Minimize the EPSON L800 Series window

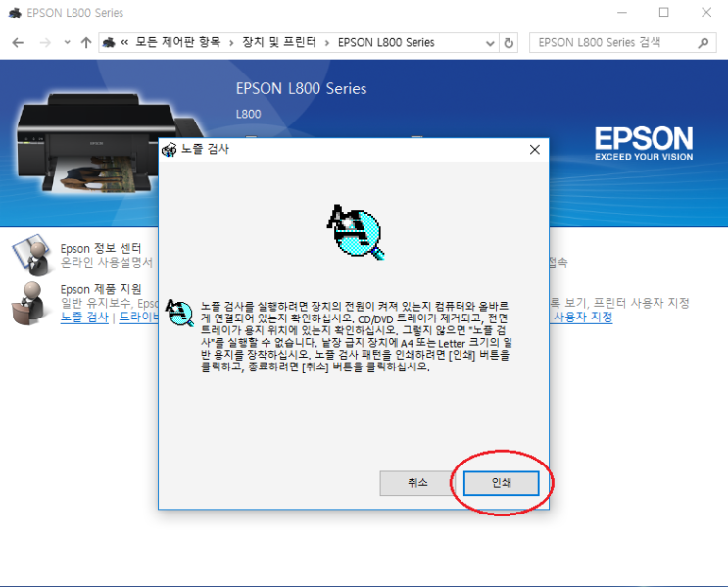tap(622, 13)
